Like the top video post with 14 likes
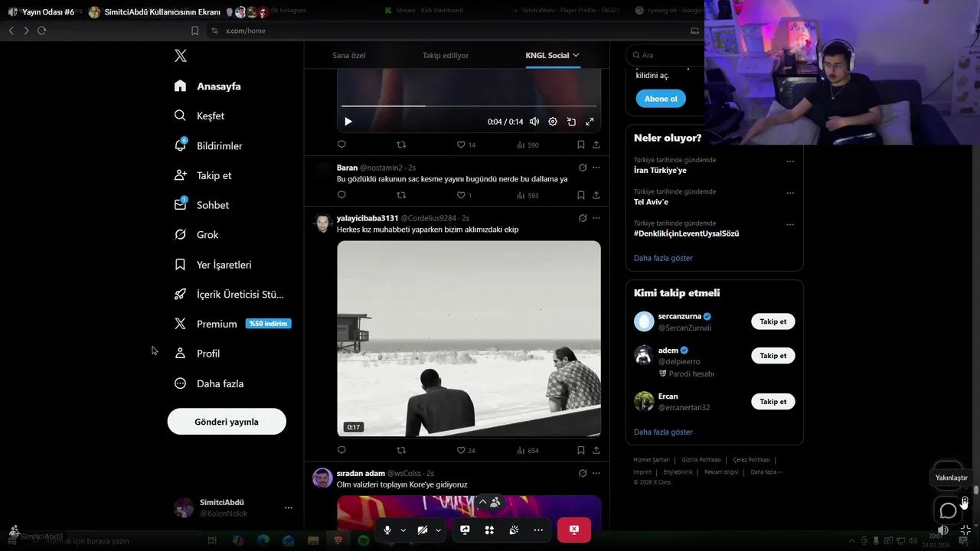The height and width of the screenshot is (551, 980). point(465,145)
